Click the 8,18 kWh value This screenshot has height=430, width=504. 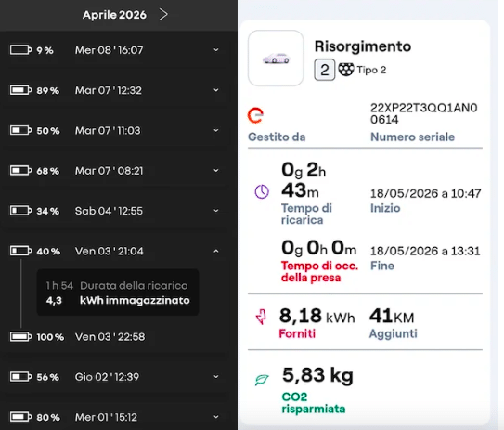pyautogui.click(x=317, y=316)
